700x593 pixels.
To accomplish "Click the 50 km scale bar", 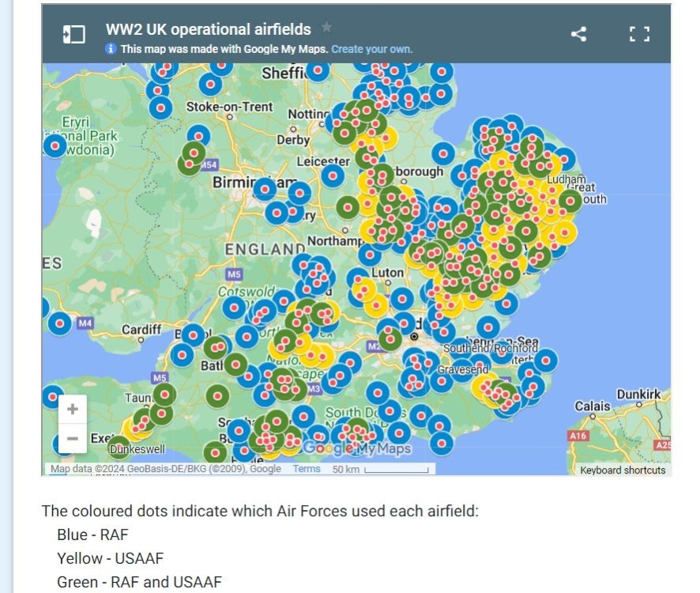I will [x=380, y=469].
